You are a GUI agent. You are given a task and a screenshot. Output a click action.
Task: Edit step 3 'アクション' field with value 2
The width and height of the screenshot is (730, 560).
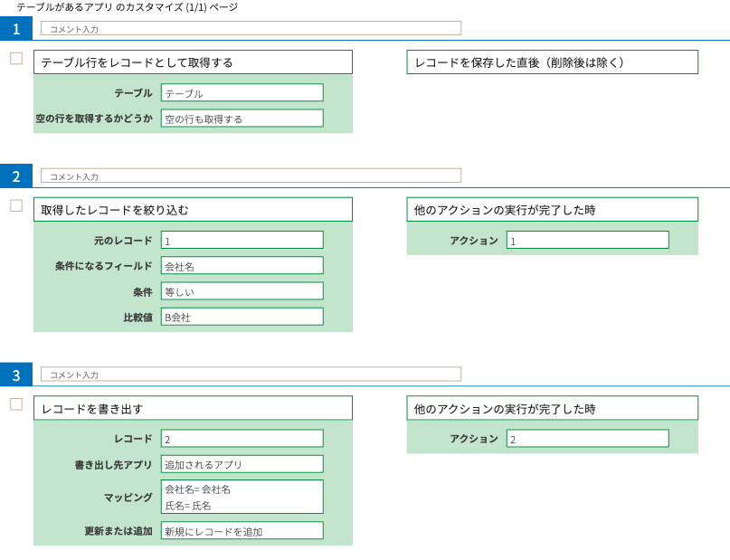click(x=588, y=439)
